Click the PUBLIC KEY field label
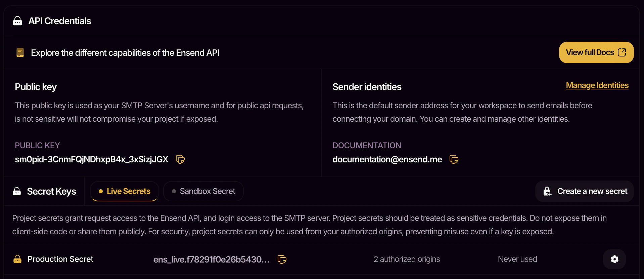This screenshot has width=644, height=279. [x=37, y=146]
